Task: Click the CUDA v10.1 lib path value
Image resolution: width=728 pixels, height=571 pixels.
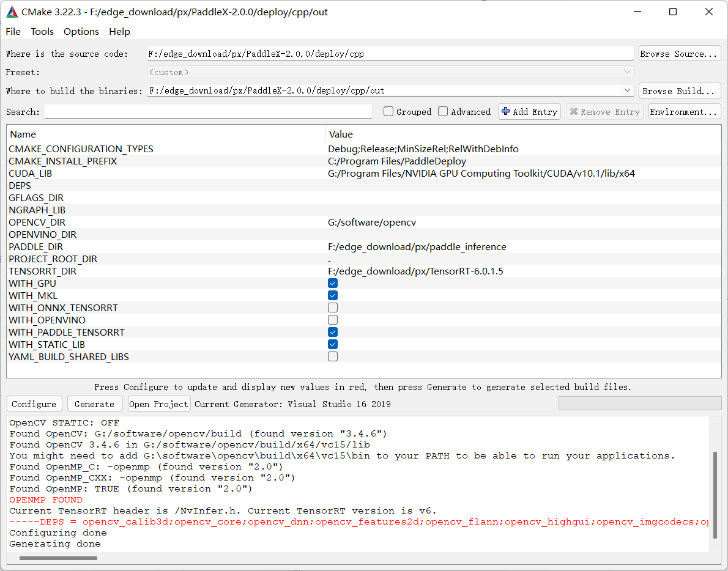Action: [x=481, y=174]
